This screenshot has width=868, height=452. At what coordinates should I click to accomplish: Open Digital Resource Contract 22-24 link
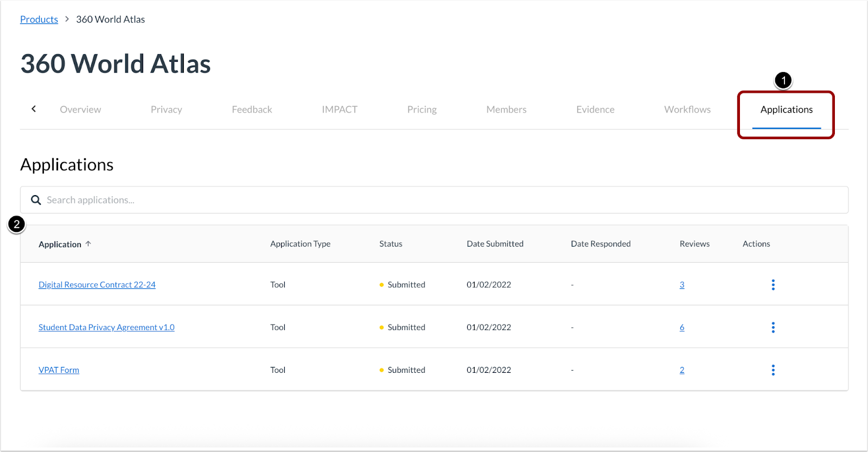pos(97,285)
